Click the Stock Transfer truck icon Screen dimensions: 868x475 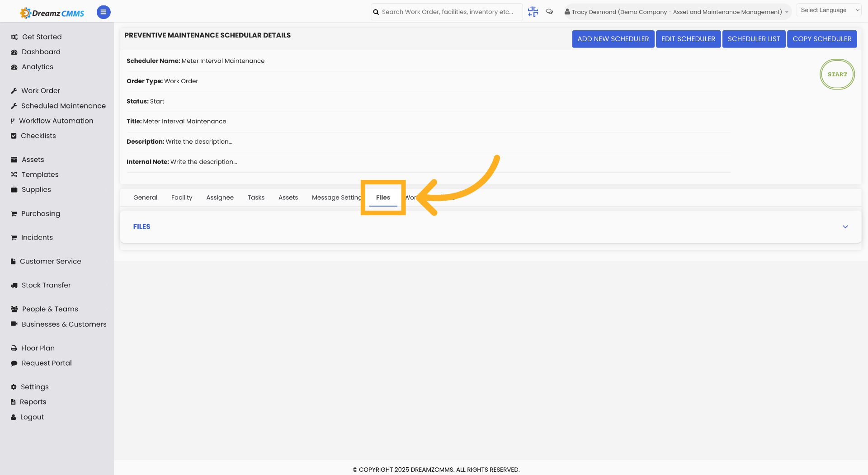(14, 285)
